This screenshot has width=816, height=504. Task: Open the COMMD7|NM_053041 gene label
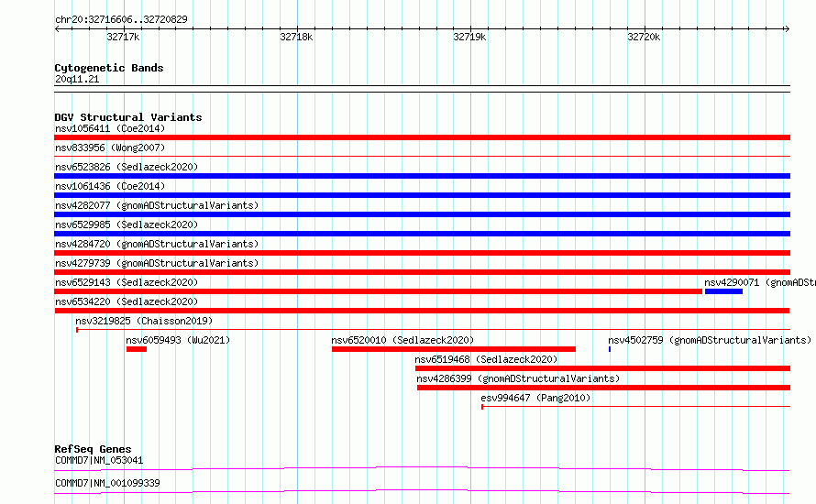point(99,460)
